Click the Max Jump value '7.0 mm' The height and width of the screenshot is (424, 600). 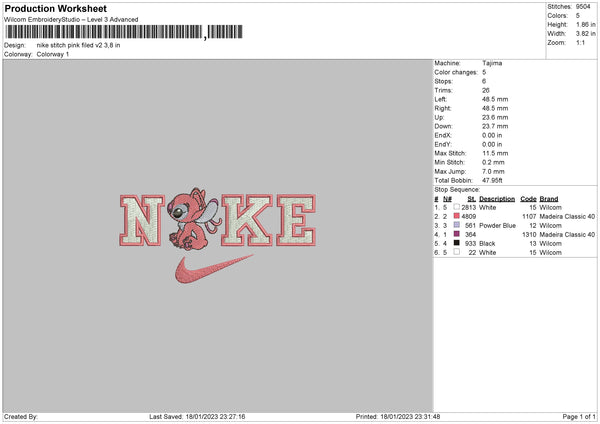[x=493, y=171]
